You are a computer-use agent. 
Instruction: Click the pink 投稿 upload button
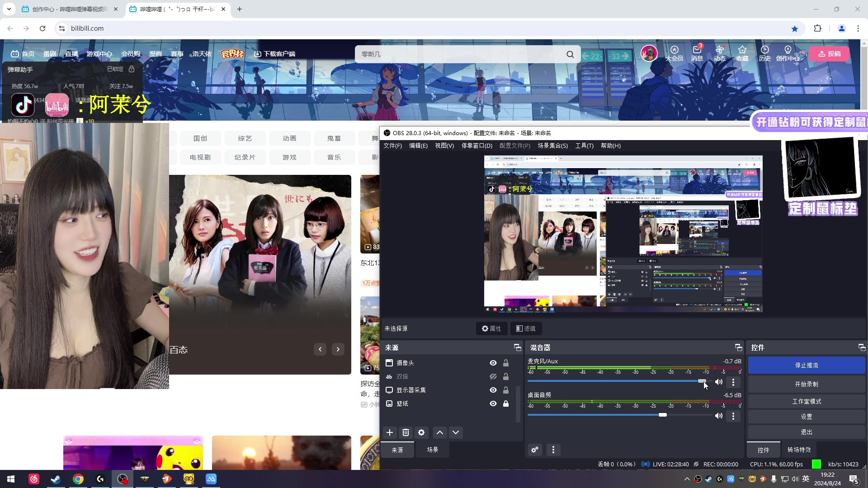coord(830,54)
